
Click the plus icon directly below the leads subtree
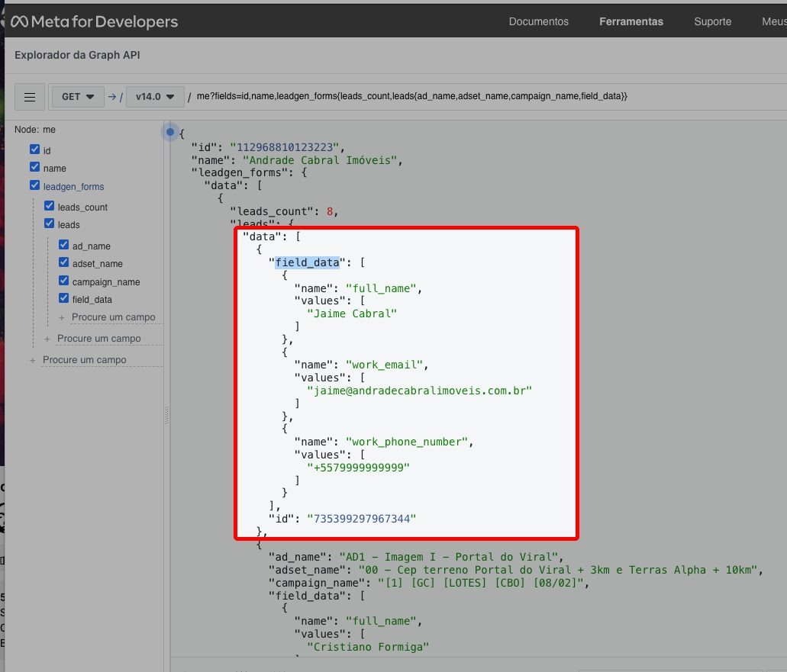click(x=47, y=339)
